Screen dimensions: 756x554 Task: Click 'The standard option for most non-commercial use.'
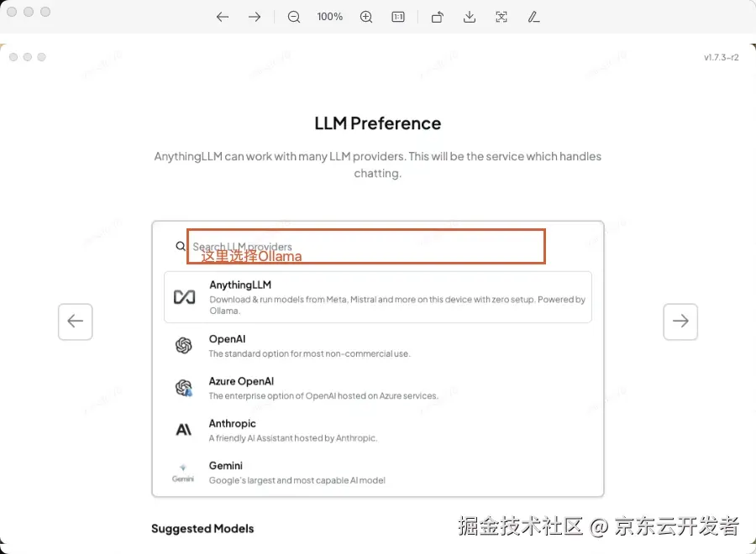[x=309, y=353]
